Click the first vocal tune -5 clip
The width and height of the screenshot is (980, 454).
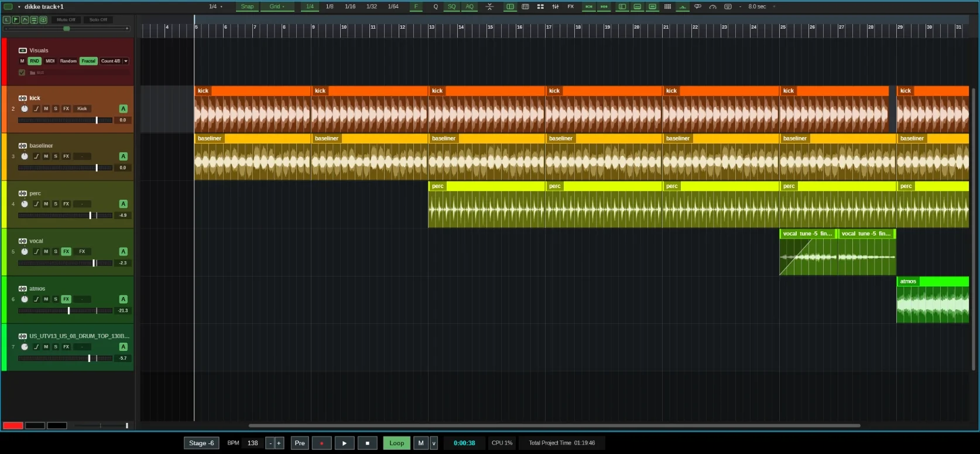(x=808, y=252)
